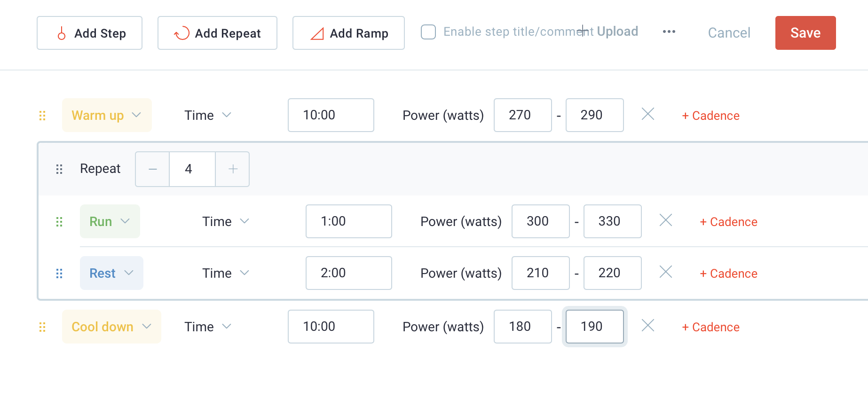Click the Repeat block drag handle
Image resolution: width=868 pixels, height=406 pixels.
[59, 169]
